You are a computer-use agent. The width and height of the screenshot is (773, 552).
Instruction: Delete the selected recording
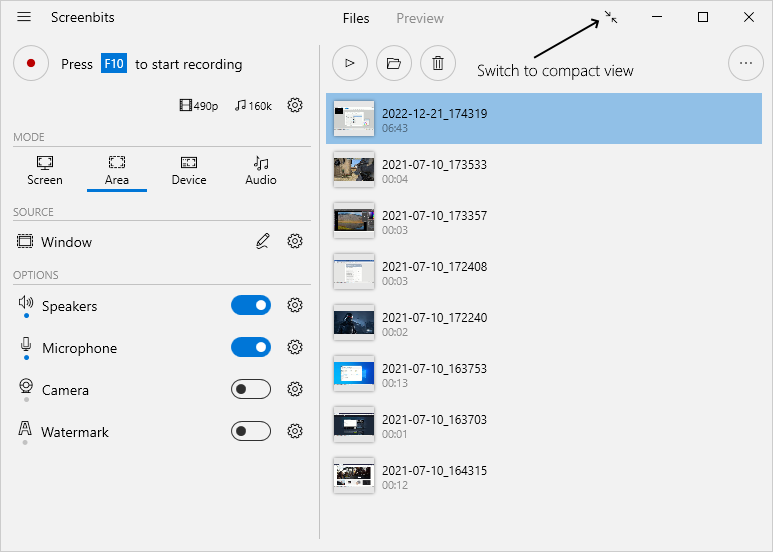(x=438, y=63)
